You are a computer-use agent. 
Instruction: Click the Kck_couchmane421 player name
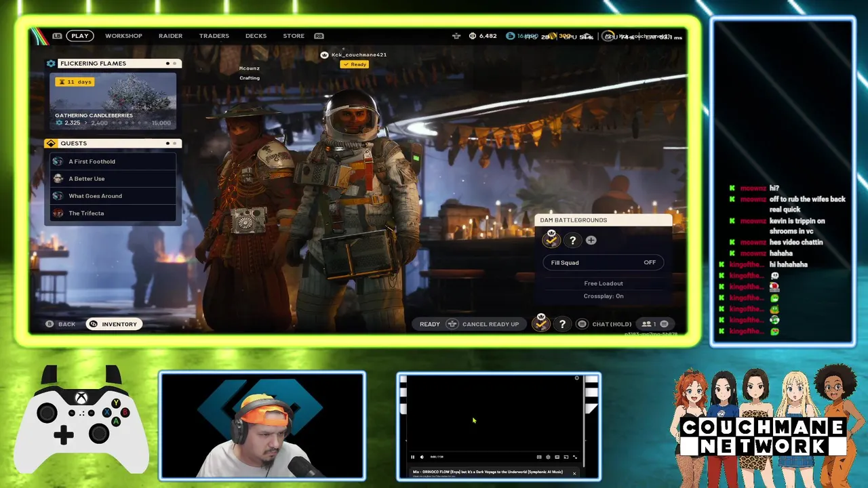pos(359,55)
